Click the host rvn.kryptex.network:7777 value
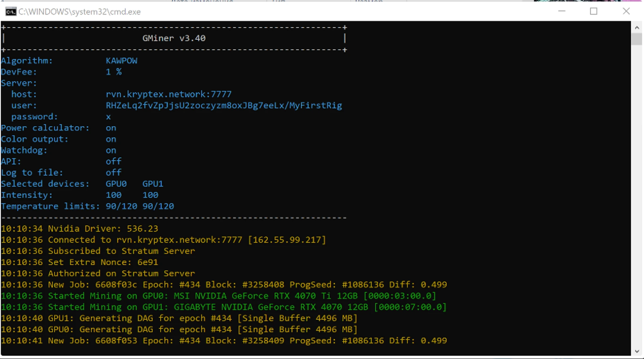Image resolution: width=644 pixels, height=359 pixels. tap(168, 94)
